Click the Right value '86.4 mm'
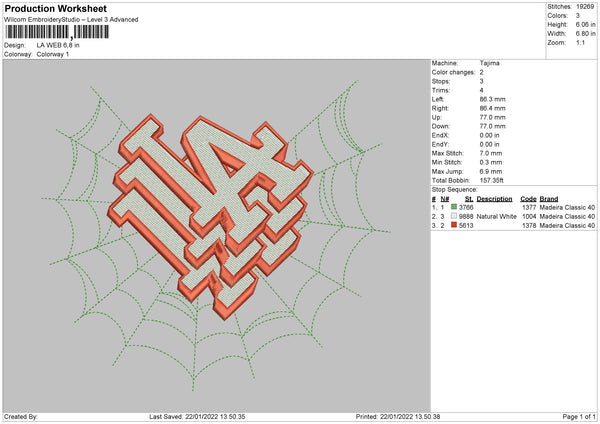The image size is (600, 424). click(492, 109)
